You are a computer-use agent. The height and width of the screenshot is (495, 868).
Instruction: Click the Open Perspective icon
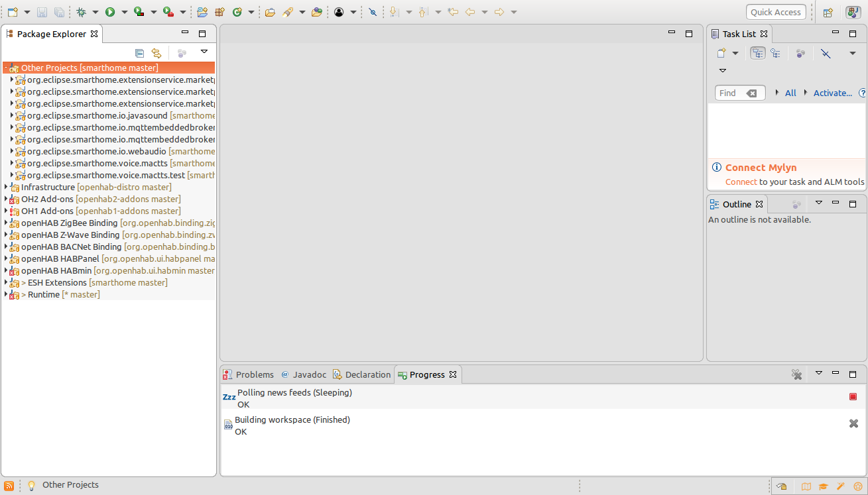828,12
